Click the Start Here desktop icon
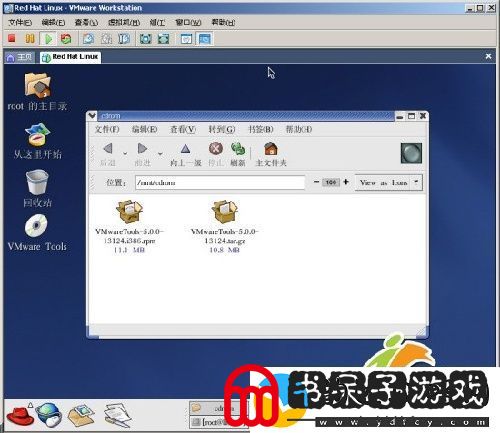The width and height of the screenshot is (500, 433). coord(37,135)
